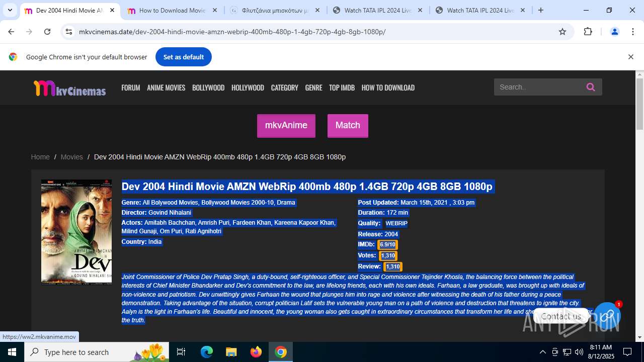This screenshot has width=644, height=362.
Task: Click the page vertical scrollbar thumb
Action: pyautogui.click(x=639, y=104)
